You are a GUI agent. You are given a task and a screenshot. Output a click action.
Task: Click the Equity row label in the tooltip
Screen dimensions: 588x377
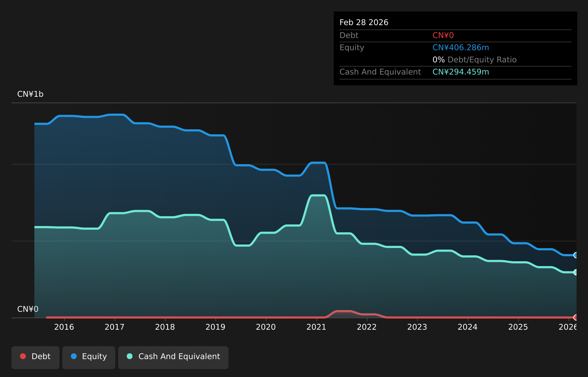tap(352, 48)
